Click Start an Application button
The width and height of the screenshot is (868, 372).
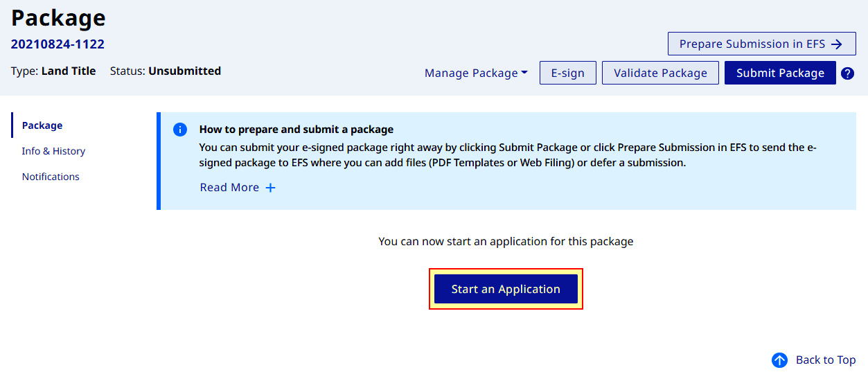click(506, 289)
